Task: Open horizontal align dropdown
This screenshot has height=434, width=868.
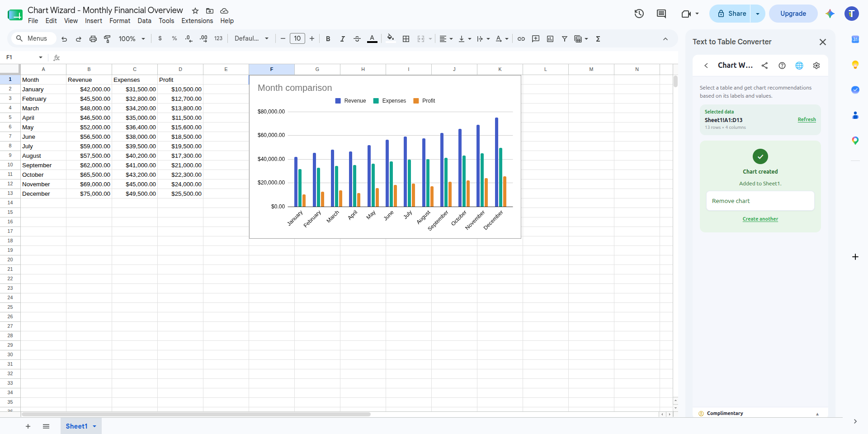Action: point(446,39)
